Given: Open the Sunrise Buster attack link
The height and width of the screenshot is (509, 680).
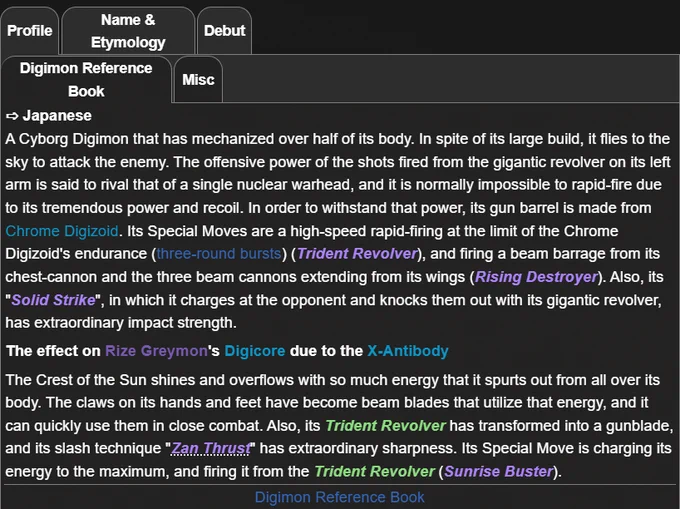Looking at the screenshot, I should [x=498, y=471].
